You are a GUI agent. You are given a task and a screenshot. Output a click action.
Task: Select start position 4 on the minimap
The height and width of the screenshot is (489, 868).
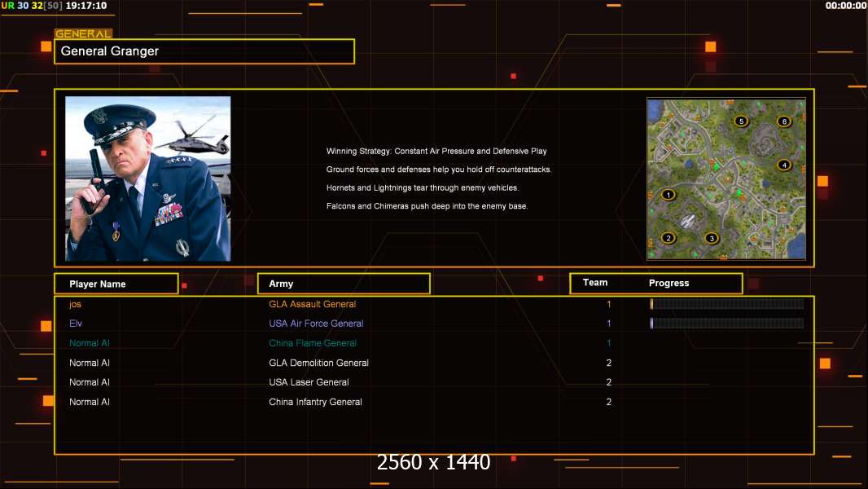784,165
